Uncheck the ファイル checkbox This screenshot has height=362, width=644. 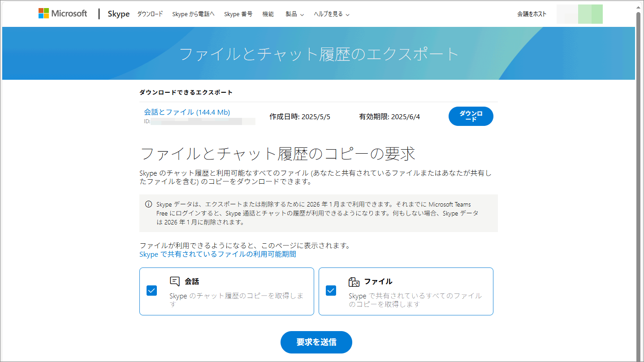coord(331,291)
